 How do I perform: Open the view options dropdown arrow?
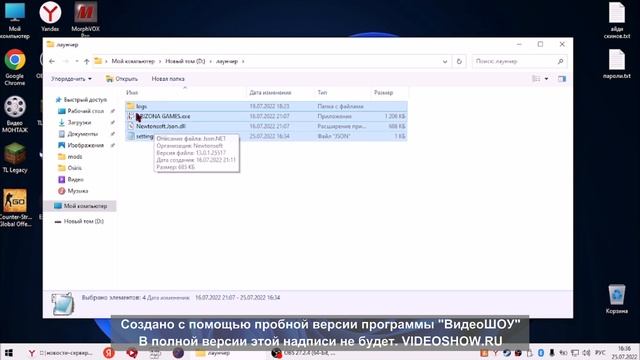point(546,79)
